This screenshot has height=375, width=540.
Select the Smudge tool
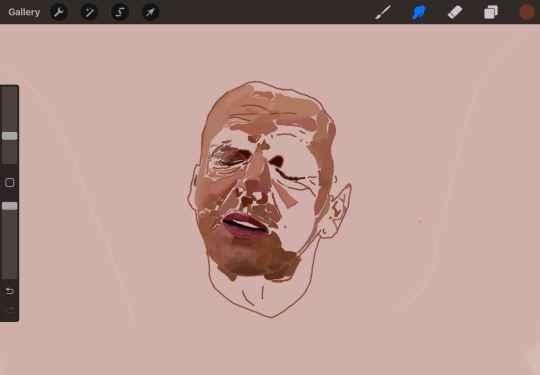click(x=419, y=12)
